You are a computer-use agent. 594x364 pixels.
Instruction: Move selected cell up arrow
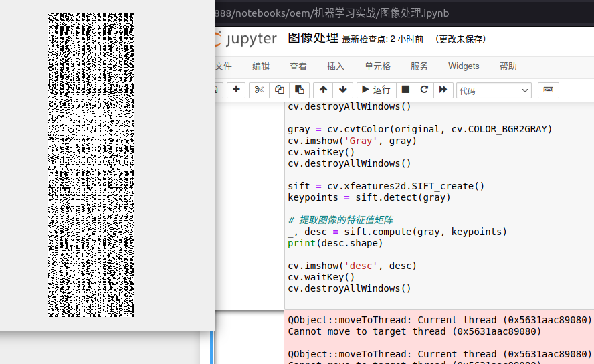click(x=323, y=90)
